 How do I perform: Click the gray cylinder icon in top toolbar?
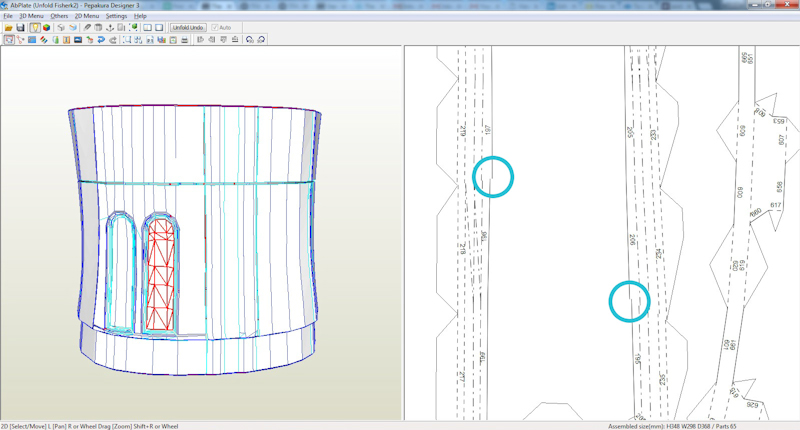tap(98, 28)
